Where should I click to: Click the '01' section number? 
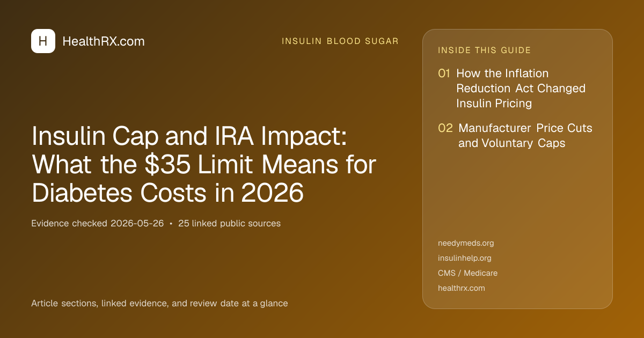click(444, 74)
